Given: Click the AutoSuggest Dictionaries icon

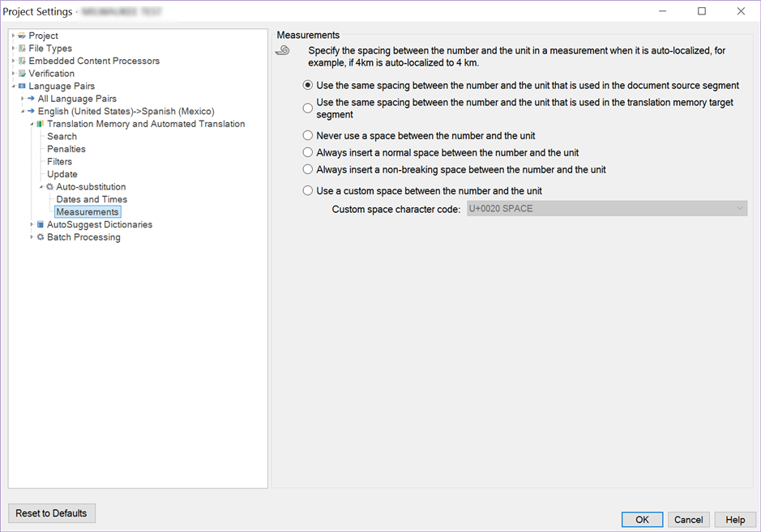Looking at the screenshot, I should pos(41,224).
